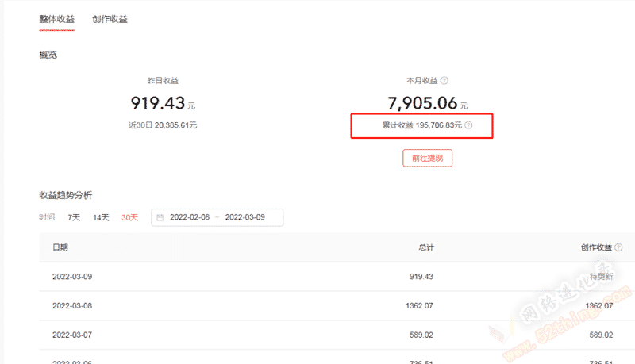
Task: Select the 30天 time range
Action: click(129, 217)
